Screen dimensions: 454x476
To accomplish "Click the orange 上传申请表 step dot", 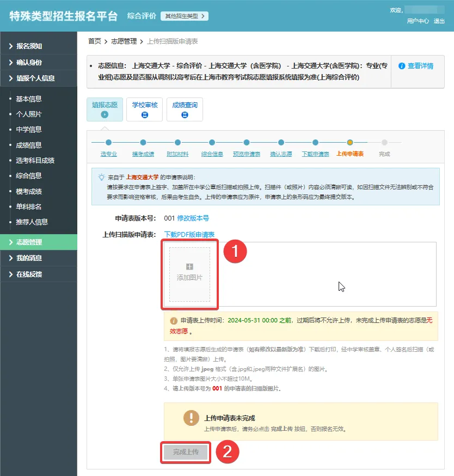I will tap(350, 143).
